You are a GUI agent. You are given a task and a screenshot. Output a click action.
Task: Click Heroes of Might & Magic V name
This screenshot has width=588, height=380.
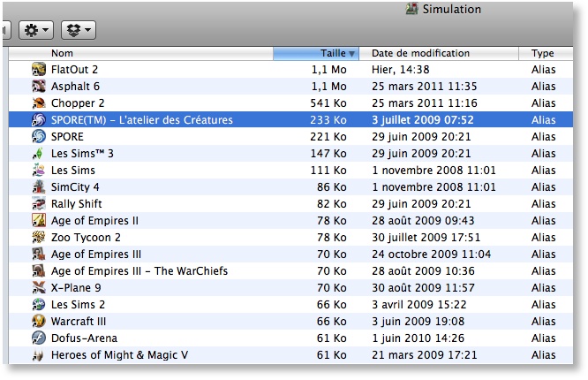119,355
